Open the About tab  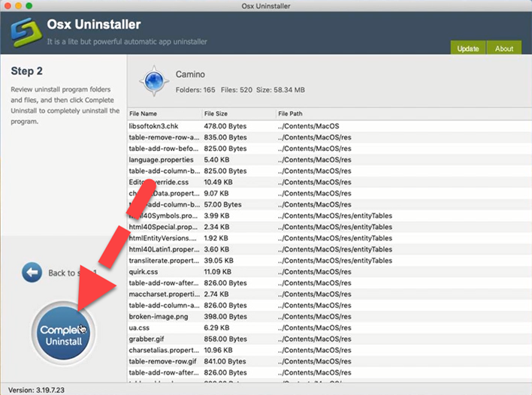click(504, 49)
